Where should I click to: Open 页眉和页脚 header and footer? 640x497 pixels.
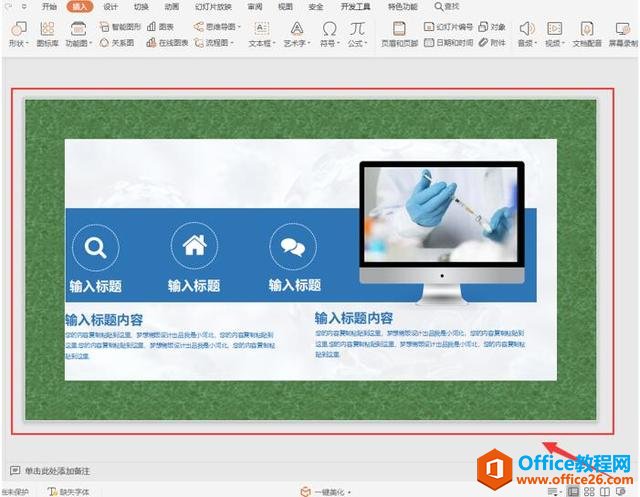(x=399, y=34)
